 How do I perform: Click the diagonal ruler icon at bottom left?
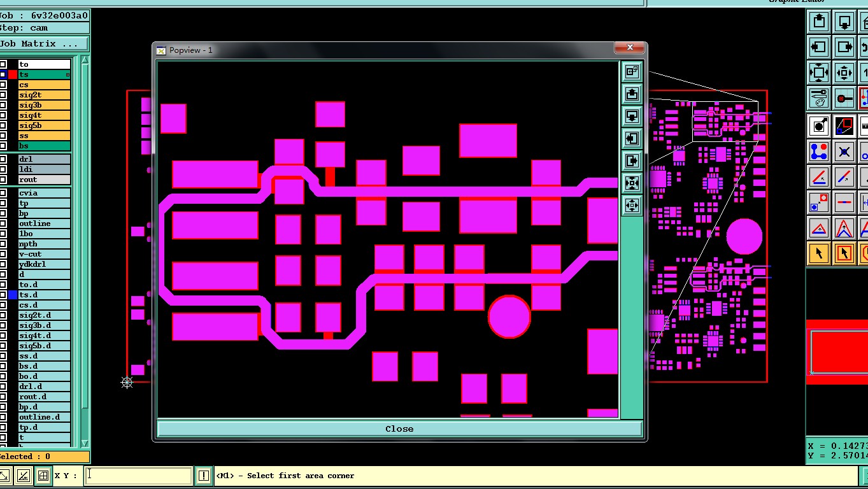coord(23,476)
